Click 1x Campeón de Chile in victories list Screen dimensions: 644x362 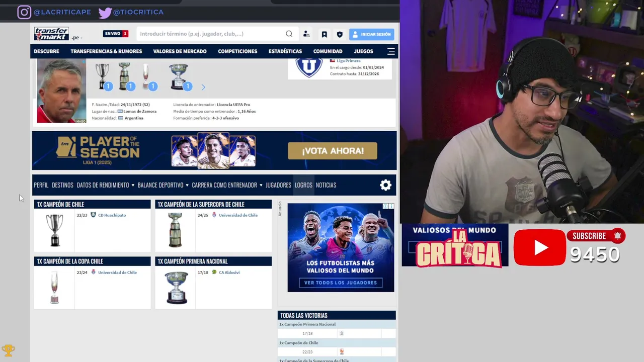[299, 343]
